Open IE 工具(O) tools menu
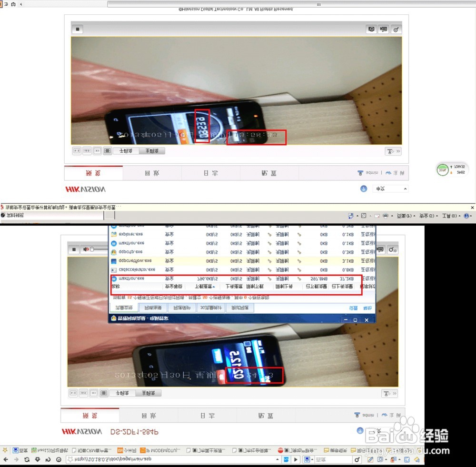The width and height of the screenshot is (476, 467). click(451, 216)
